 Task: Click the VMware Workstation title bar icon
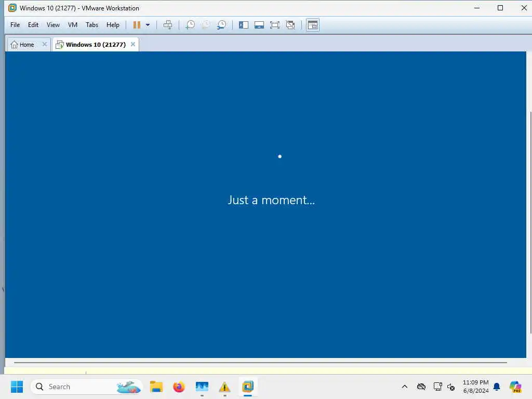(x=12, y=8)
